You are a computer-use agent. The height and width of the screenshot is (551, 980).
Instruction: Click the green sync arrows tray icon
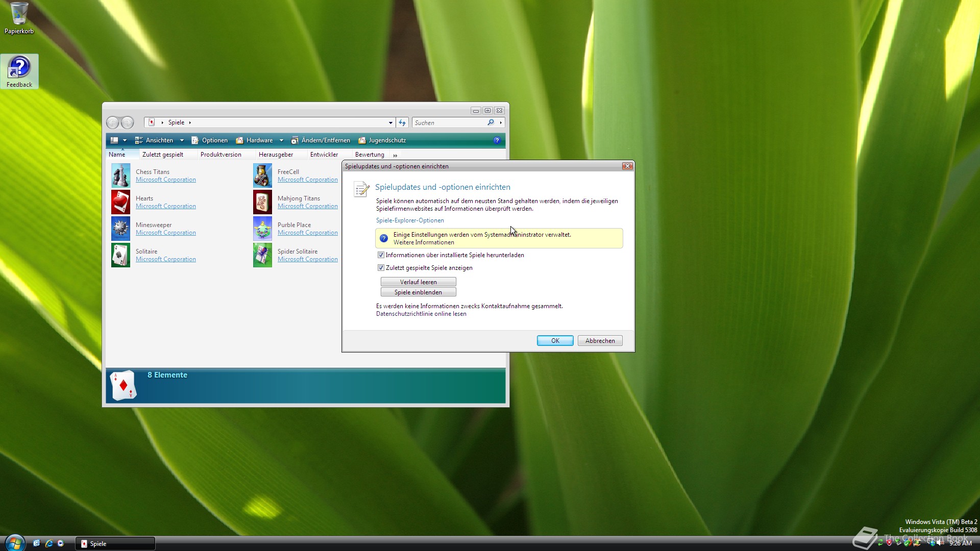tap(880, 543)
